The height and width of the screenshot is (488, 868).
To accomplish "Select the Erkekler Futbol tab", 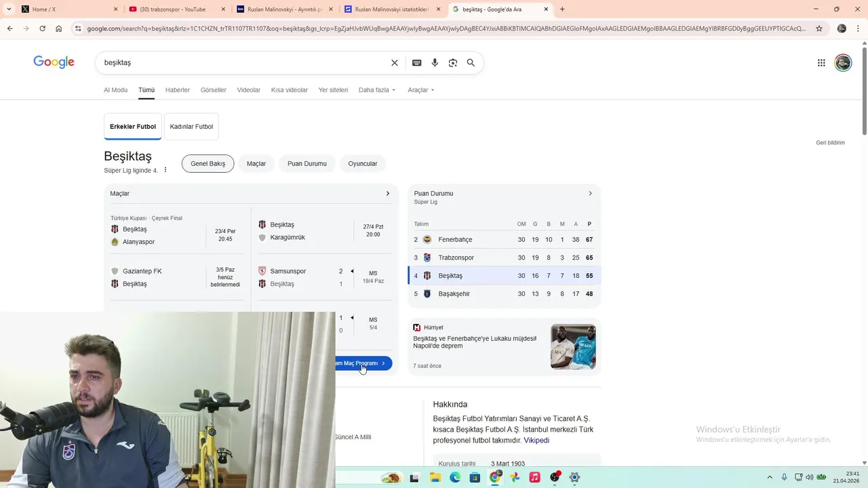I will coord(133,127).
